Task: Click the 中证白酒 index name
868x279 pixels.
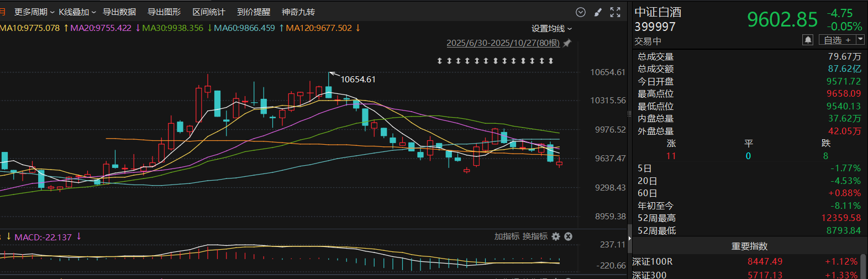Action: [x=657, y=12]
